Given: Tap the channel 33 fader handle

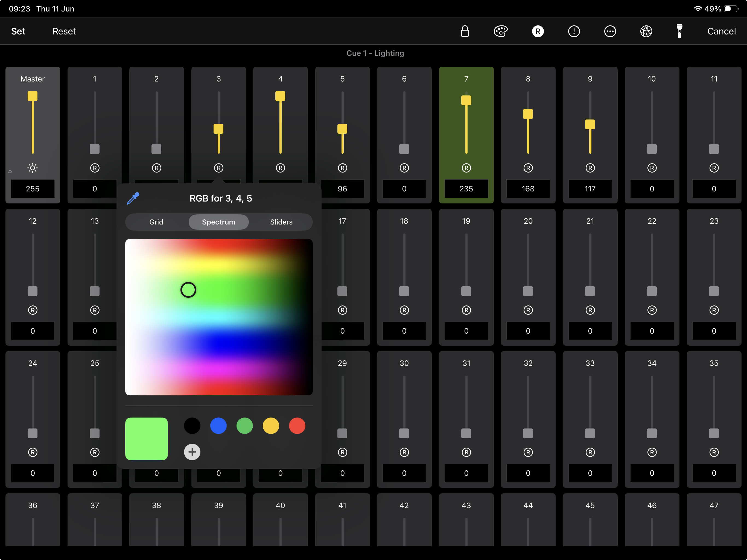Looking at the screenshot, I should pyautogui.click(x=590, y=433).
